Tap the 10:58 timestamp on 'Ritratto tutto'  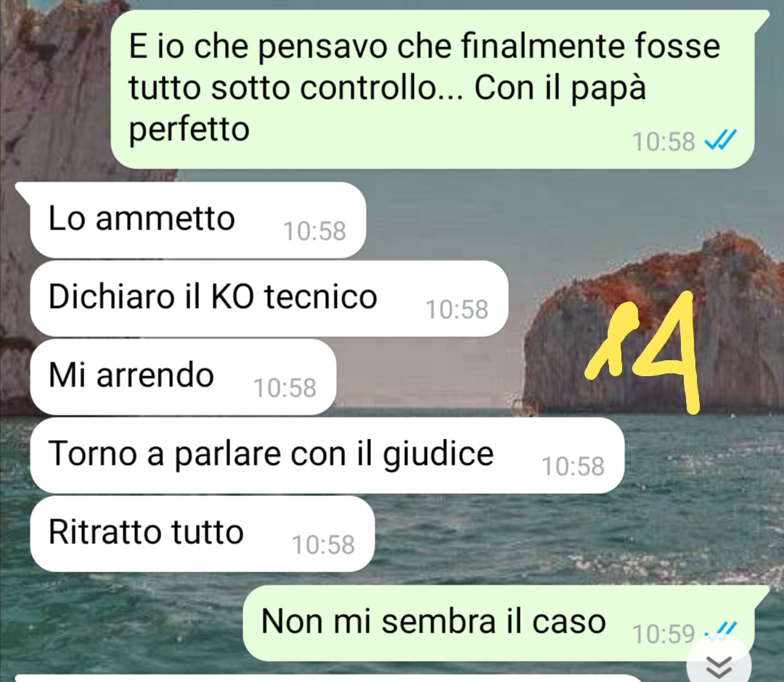point(324,545)
